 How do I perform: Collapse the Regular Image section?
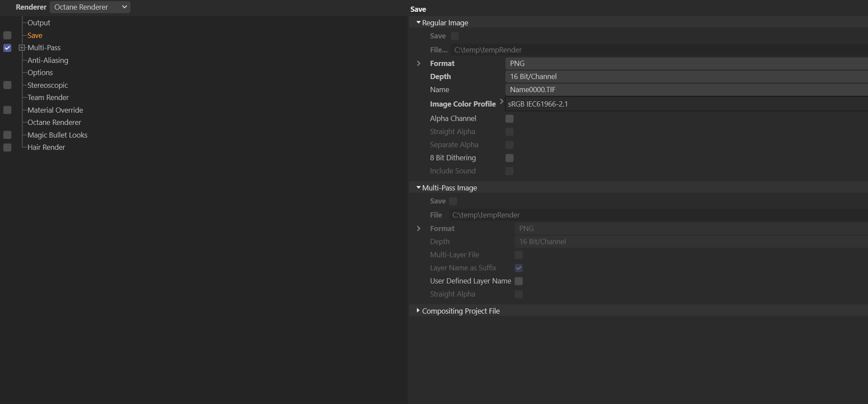click(x=418, y=22)
